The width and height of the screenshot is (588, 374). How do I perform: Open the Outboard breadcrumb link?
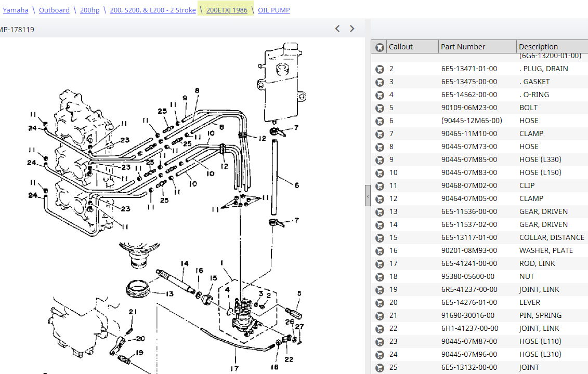click(x=55, y=10)
